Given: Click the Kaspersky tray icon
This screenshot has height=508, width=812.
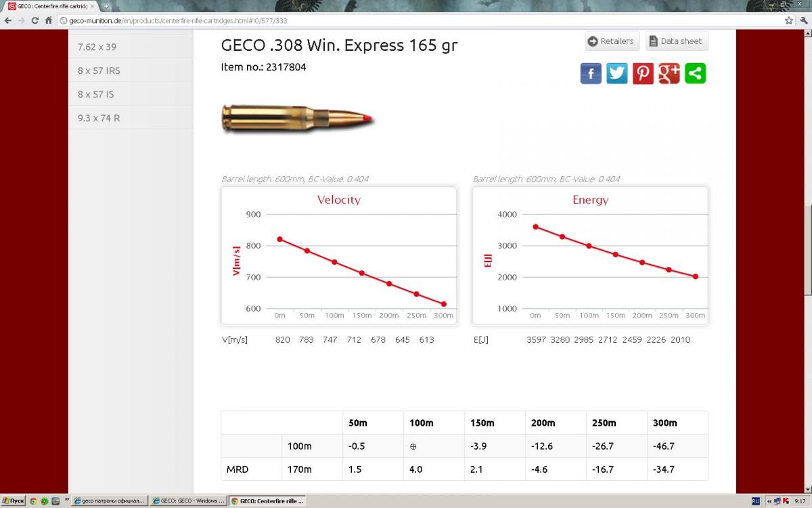Looking at the screenshot, I should (x=786, y=501).
